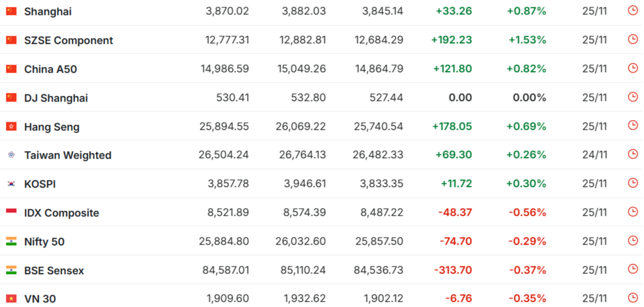Click the Taiwan Weighted index icon

pos(12,155)
